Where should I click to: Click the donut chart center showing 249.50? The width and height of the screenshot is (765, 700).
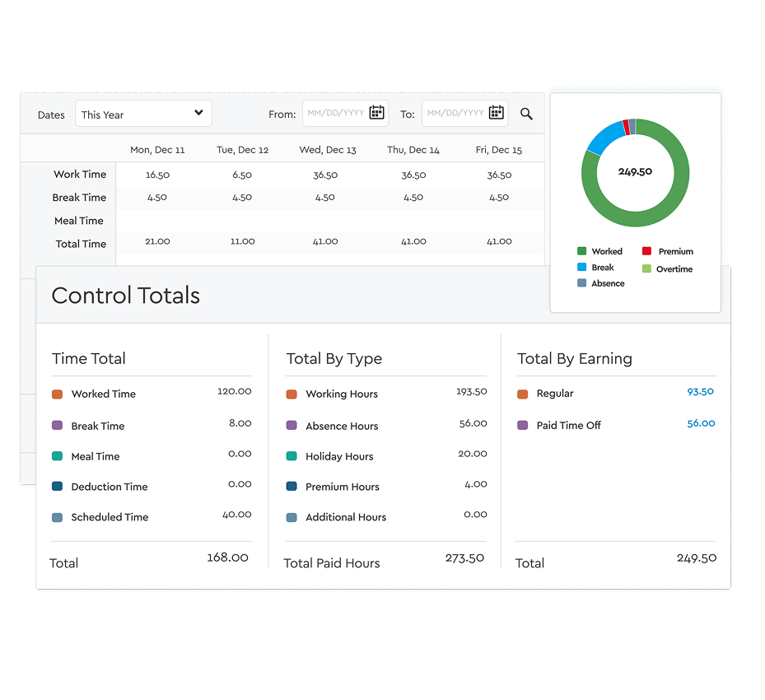pyautogui.click(x=635, y=172)
